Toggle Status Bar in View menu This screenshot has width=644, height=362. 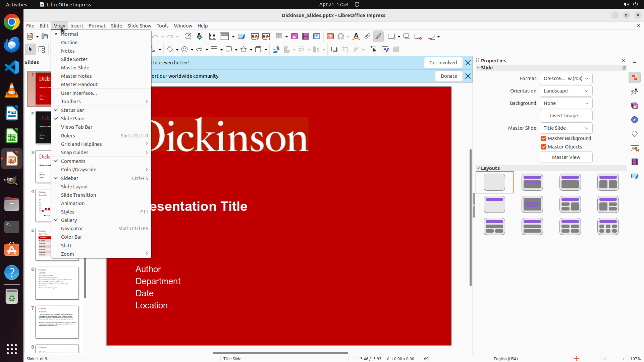pyautogui.click(x=72, y=110)
